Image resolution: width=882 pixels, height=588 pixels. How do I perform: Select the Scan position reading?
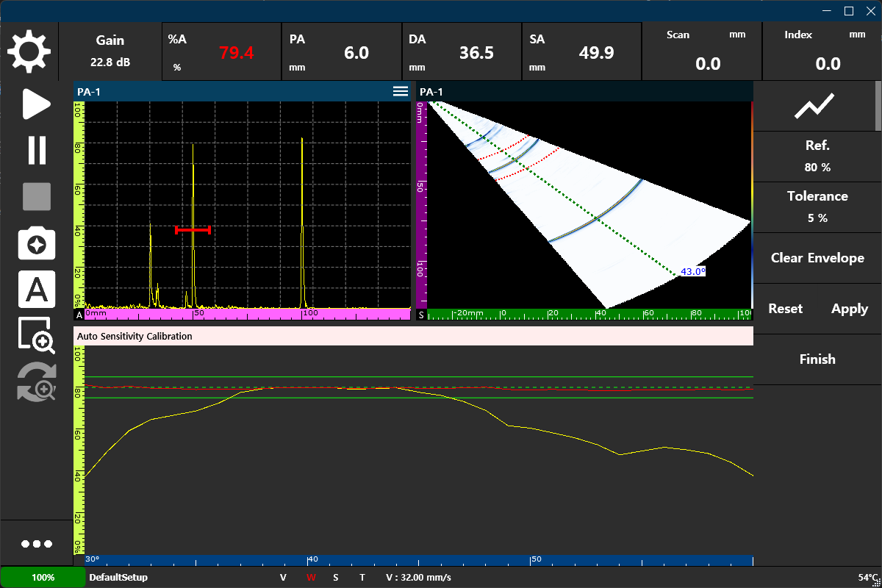pyautogui.click(x=702, y=51)
